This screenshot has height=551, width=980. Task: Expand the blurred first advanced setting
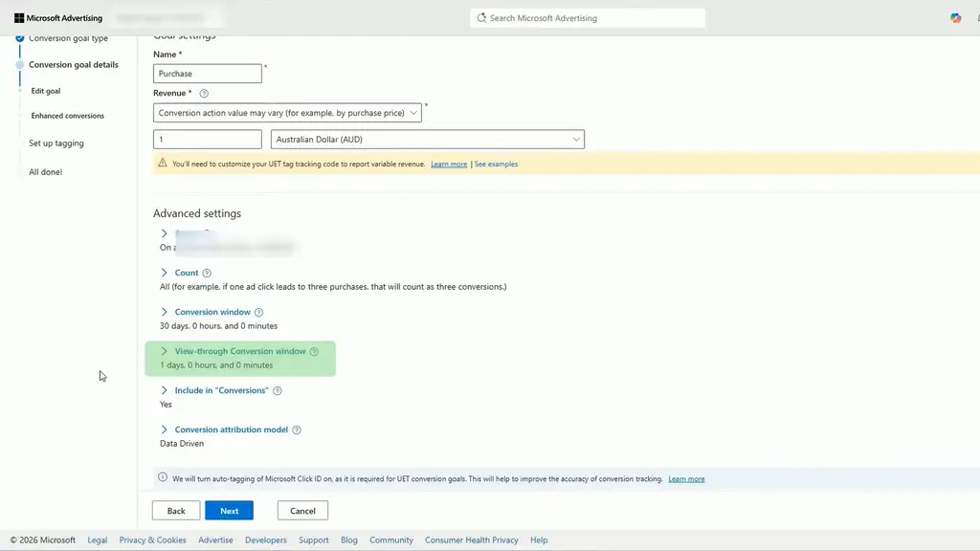(165, 233)
